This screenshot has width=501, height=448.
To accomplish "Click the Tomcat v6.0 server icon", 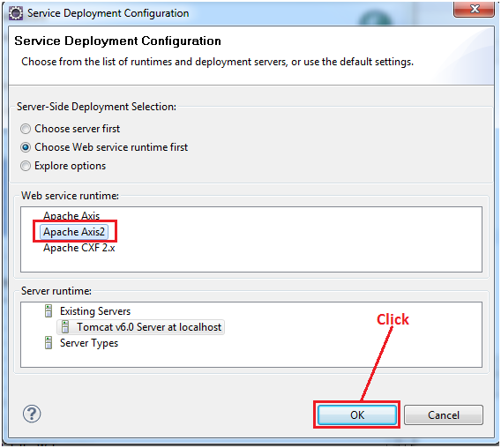I will (x=65, y=327).
